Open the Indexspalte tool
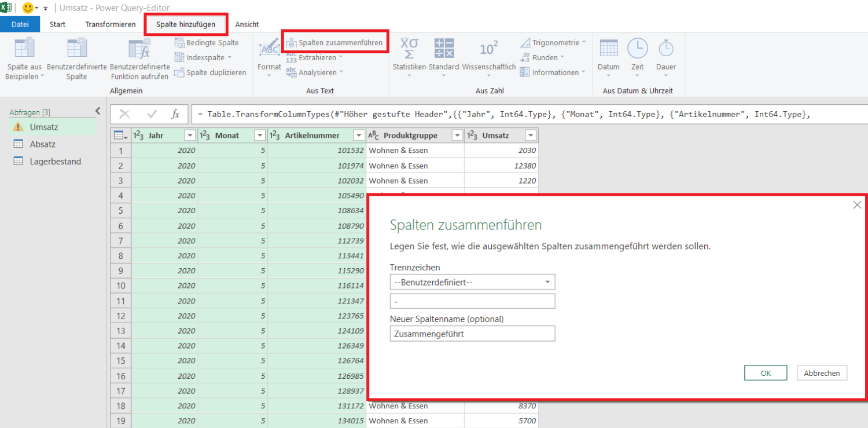Image resolution: width=868 pixels, height=428 pixels. tap(200, 57)
